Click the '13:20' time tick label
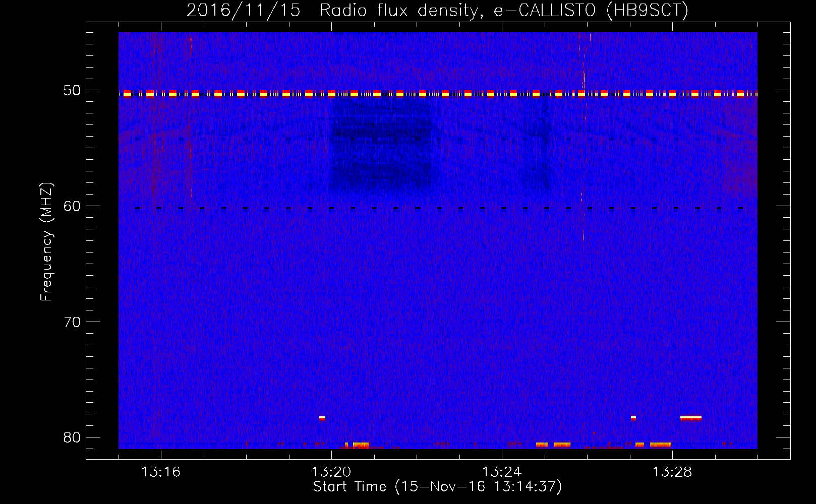The width and height of the screenshot is (816, 504). coord(331,472)
